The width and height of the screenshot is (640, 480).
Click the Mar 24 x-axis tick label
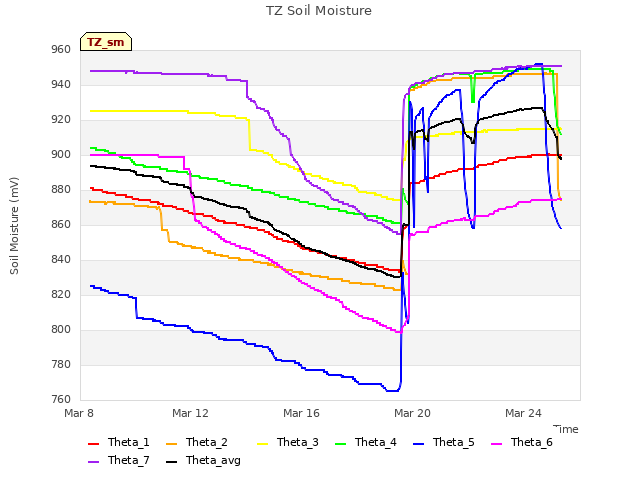tap(523, 413)
